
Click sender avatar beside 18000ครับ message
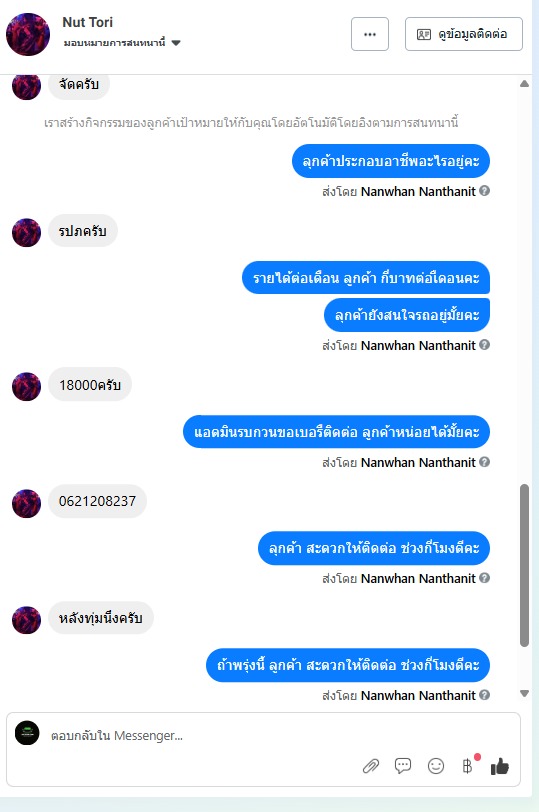26,386
